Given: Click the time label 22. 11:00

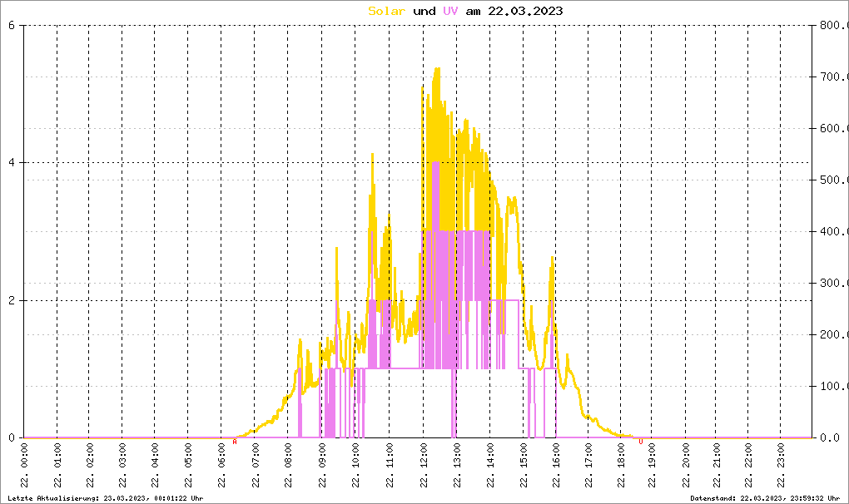Looking at the screenshot, I should [x=390, y=465].
